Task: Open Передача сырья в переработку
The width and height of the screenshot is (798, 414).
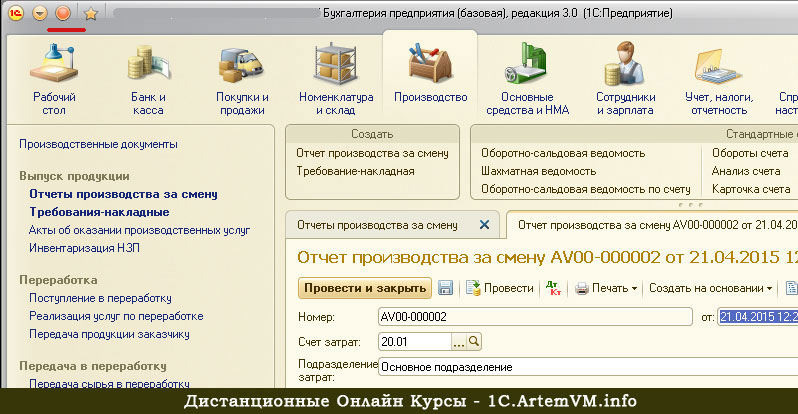Action: (x=109, y=383)
